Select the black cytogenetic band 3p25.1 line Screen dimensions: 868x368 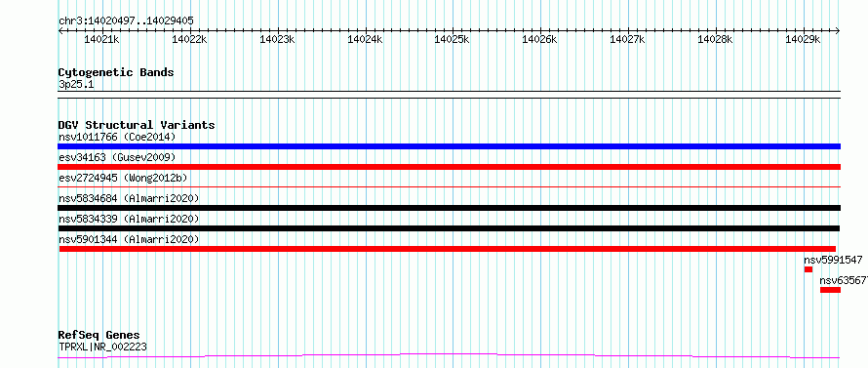[449, 95]
